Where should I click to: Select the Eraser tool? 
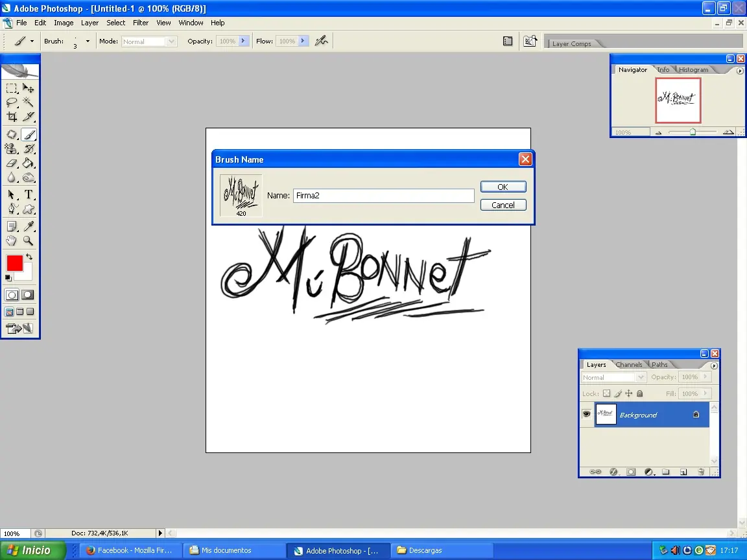pos(11,163)
